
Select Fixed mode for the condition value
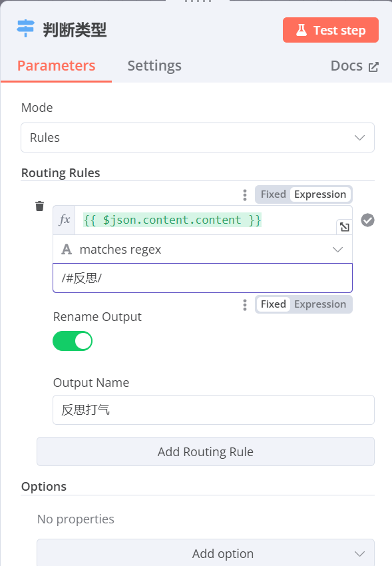click(x=273, y=194)
